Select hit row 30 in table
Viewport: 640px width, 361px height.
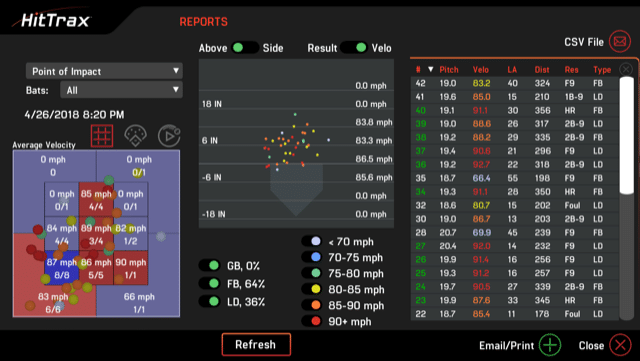514,219
